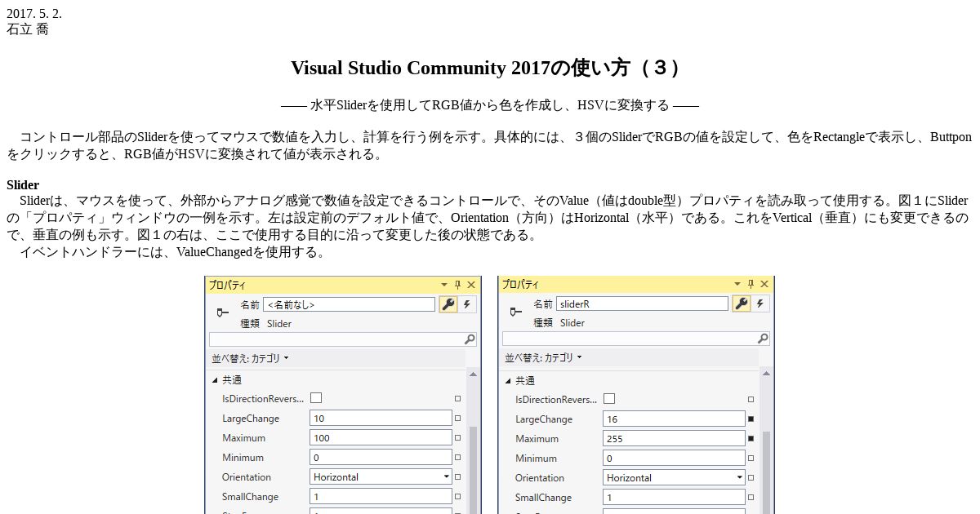Open the Maximum property marker with value 255

[x=751, y=438]
